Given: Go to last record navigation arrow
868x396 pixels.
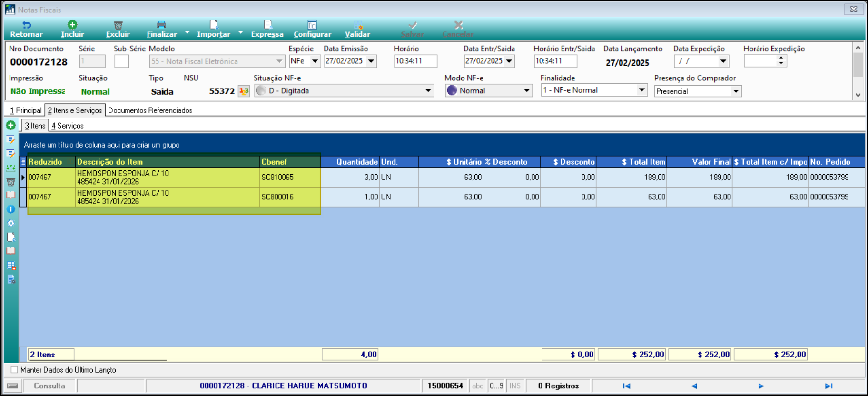Looking at the screenshot, I should pyautogui.click(x=829, y=386).
